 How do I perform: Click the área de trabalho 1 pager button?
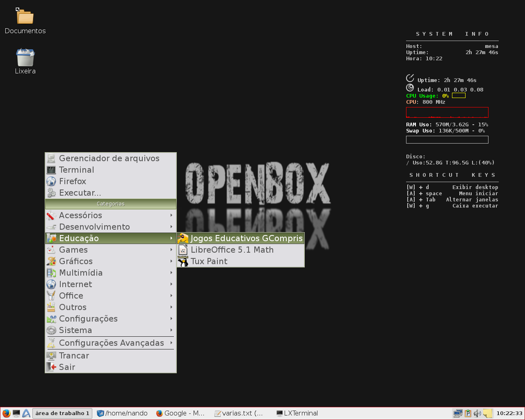[x=62, y=413]
